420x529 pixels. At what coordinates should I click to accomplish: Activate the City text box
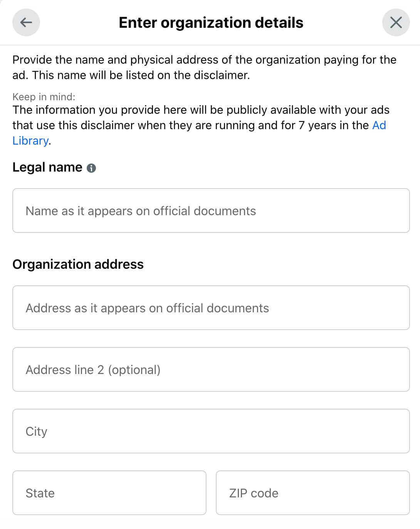[211, 431]
